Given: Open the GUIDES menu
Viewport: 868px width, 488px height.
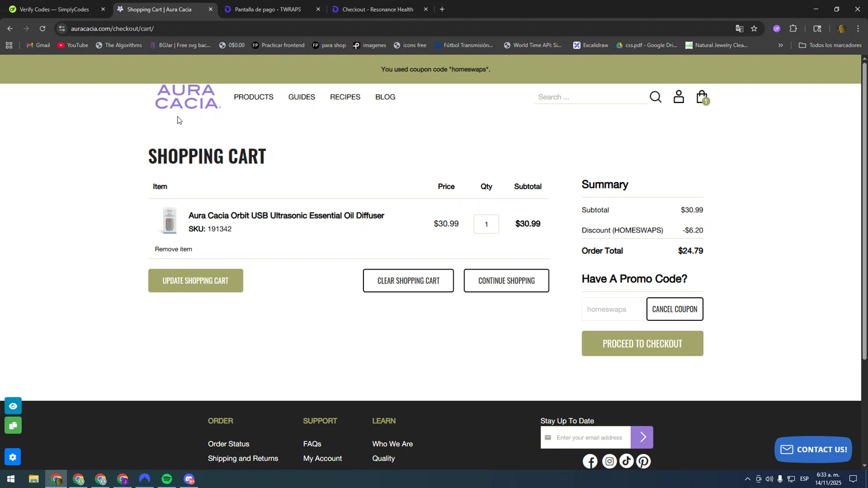Looking at the screenshot, I should (301, 97).
